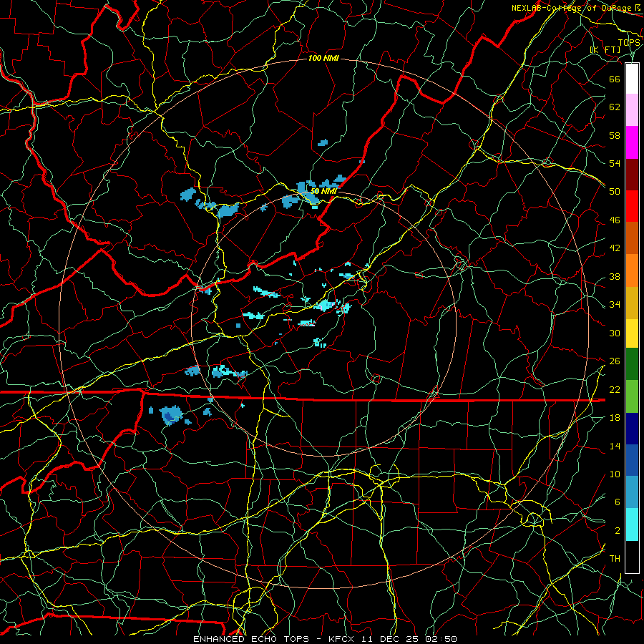Click the "58" legend value
This screenshot has width=644, height=644.
pyautogui.click(x=615, y=135)
